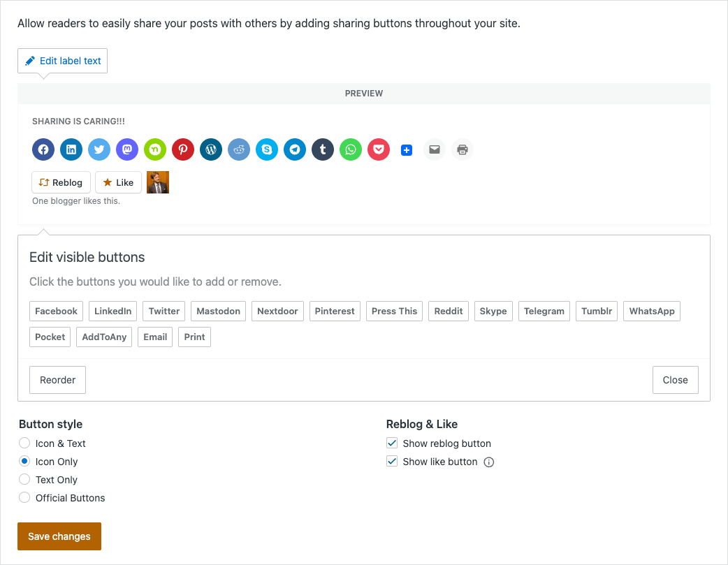Click the WhatsApp share icon
This screenshot has width=728, height=565.
pos(351,149)
